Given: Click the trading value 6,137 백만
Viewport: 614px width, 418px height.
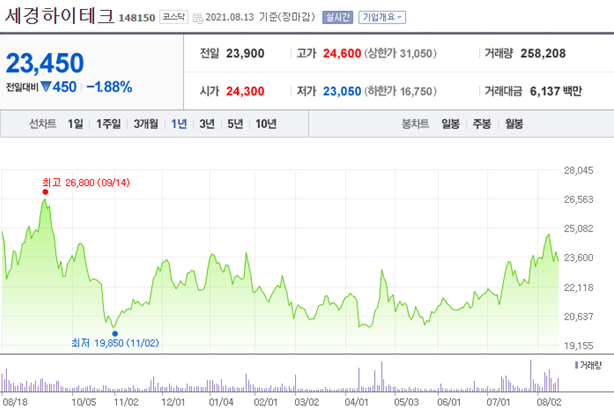Looking at the screenshot, I should tap(556, 91).
